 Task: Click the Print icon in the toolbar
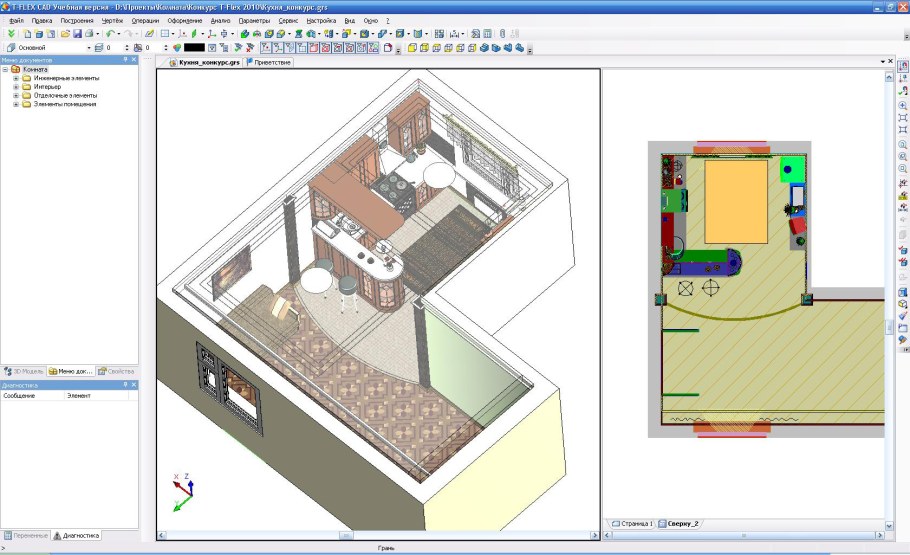pos(89,33)
